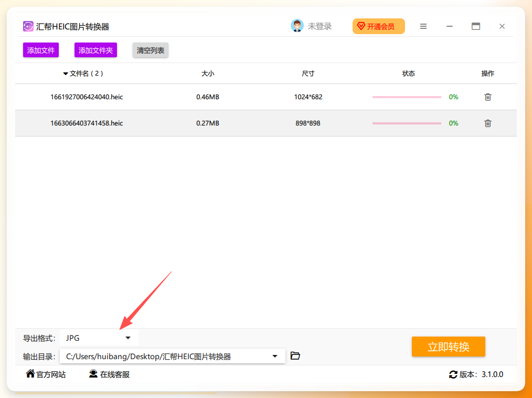532x398 pixels.
Task: Click the heart diamond icon in 开通会员
Action: tap(361, 26)
